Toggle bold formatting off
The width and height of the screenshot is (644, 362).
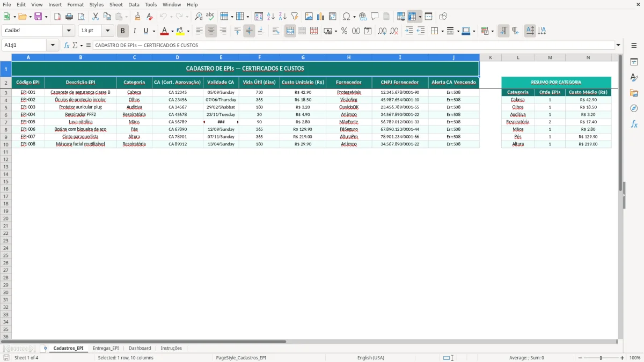[x=122, y=31]
